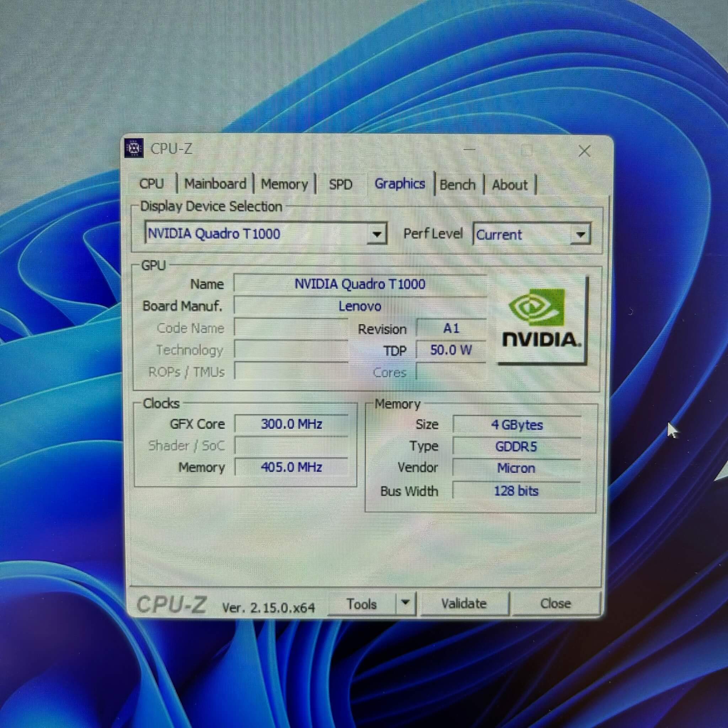Open the SPD tab

(x=341, y=184)
